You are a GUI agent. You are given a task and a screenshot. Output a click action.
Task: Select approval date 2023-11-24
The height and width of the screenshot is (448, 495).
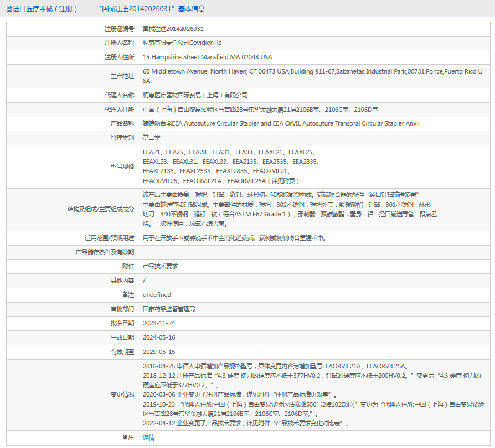159,323
